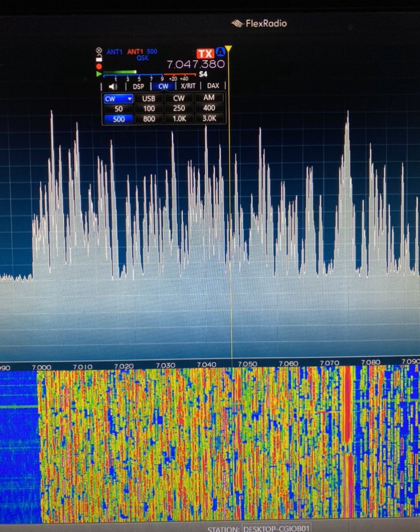
Task: Click the 7.070 frequency scale label
Action: coord(330,363)
